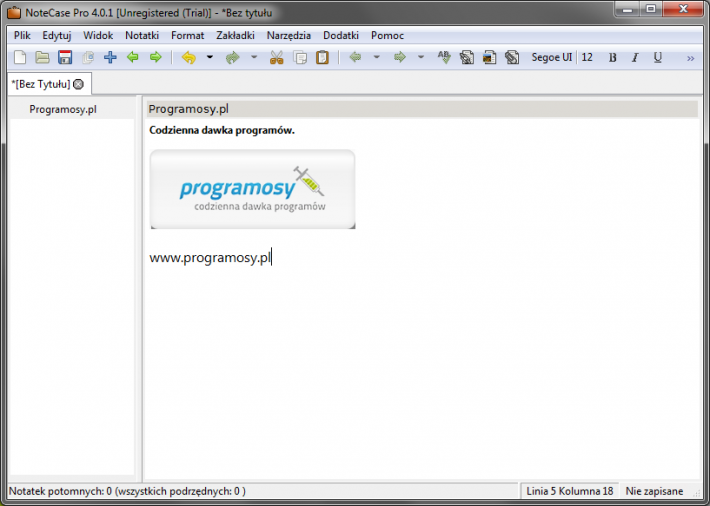
Task: Click the Programosy.pl note title field
Action: coord(422,109)
